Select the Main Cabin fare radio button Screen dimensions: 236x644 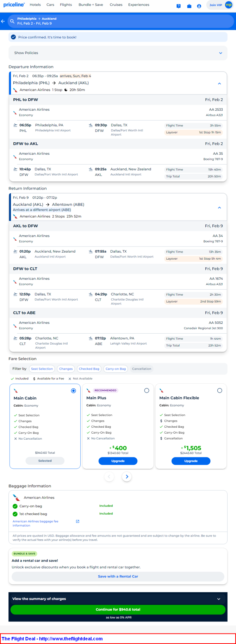pos(73,391)
